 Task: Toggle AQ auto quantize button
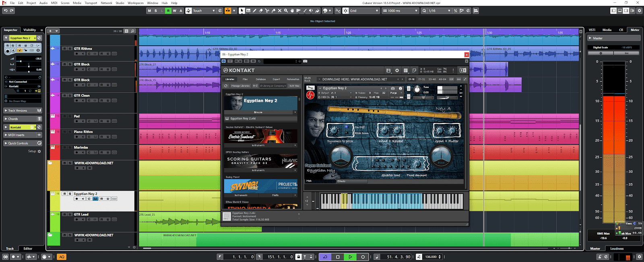coord(62,257)
